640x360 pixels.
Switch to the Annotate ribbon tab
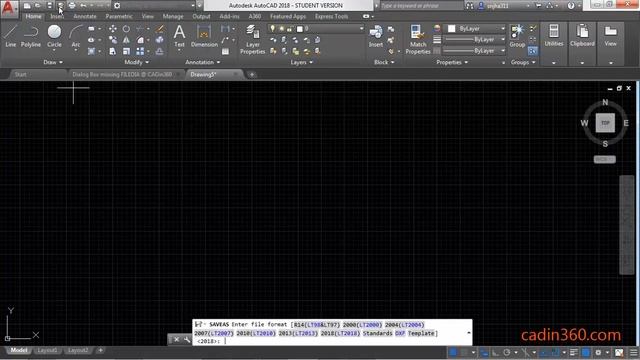85,16
